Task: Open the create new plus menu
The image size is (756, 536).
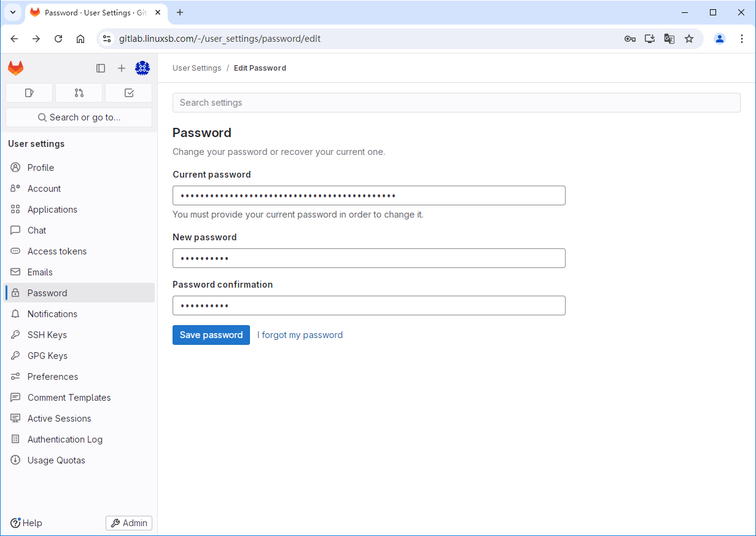Action: coord(122,68)
